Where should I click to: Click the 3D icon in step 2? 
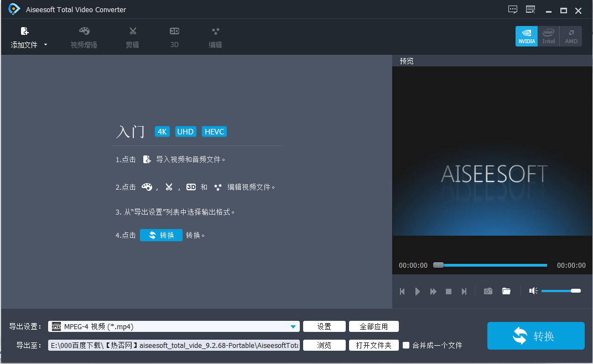pyautogui.click(x=191, y=187)
